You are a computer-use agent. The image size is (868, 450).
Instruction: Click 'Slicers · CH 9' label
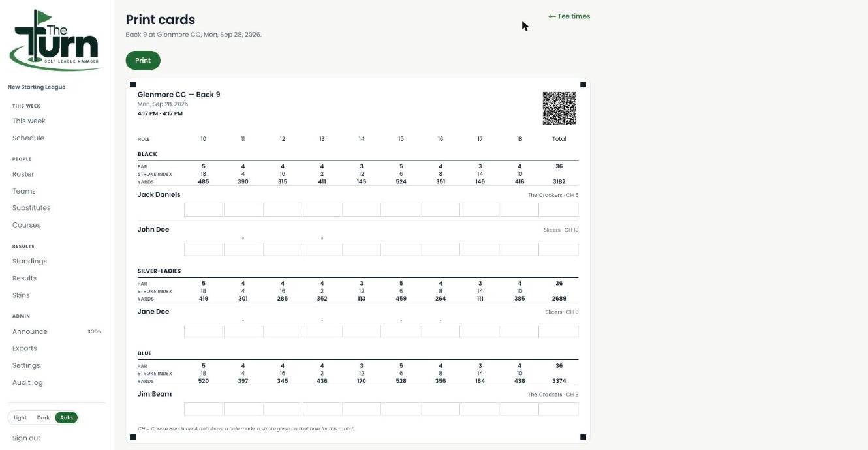562,312
